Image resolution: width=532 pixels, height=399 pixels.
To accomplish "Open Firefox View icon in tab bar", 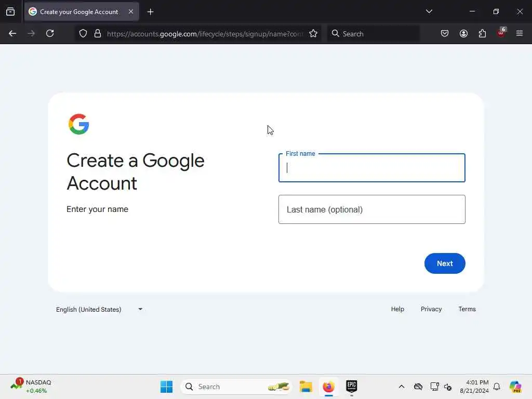I will coord(10,12).
